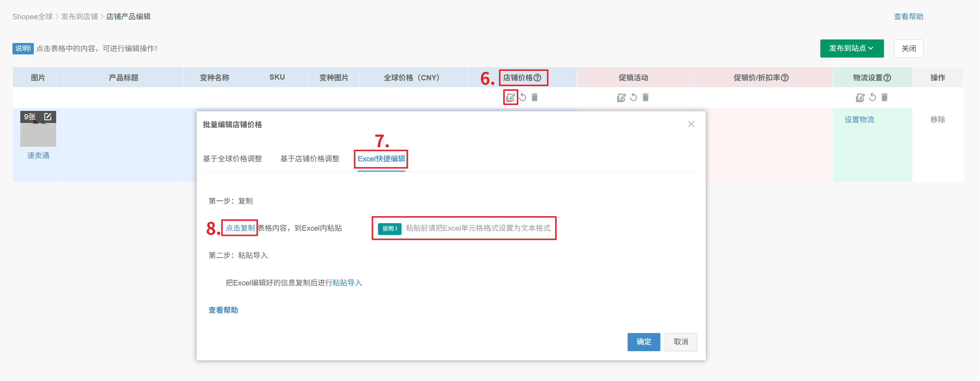
Task: Click the store price batch edit icon
Action: pos(510,97)
